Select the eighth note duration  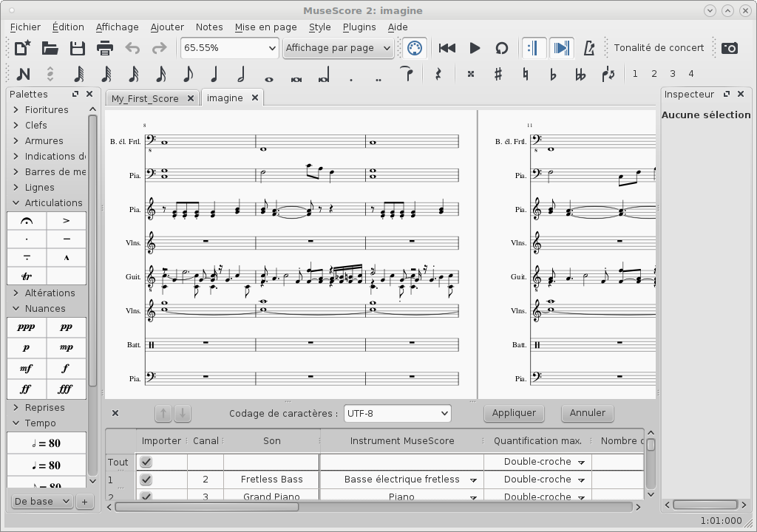point(187,74)
